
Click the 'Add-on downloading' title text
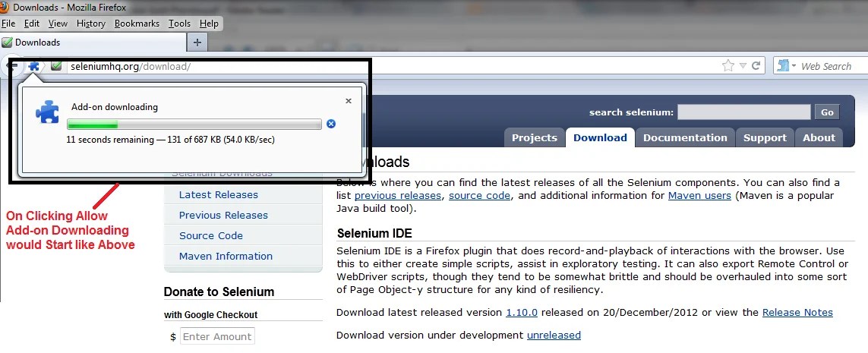click(115, 107)
